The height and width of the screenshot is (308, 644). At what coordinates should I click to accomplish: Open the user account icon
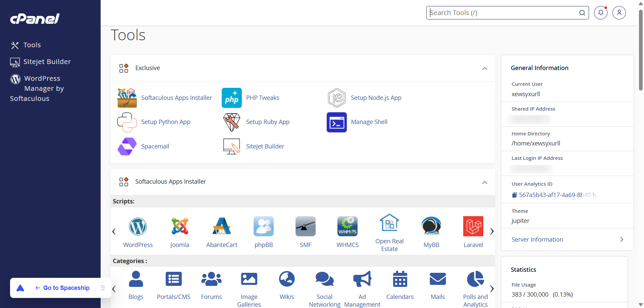point(619,13)
